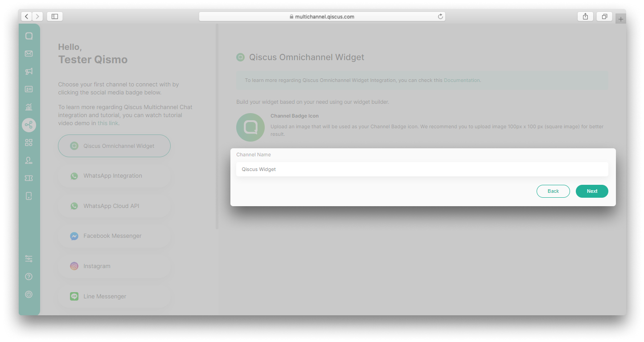The height and width of the screenshot is (342, 644).
Task: Select the integration share-nodes sidebar icon
Action: click(x=29, y=125)
